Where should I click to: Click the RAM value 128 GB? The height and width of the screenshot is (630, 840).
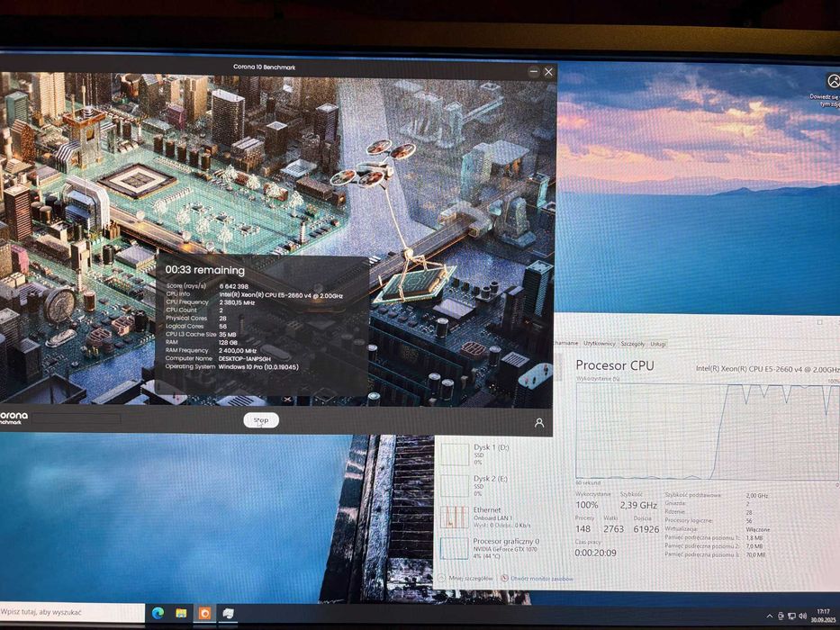pos(228,342)
